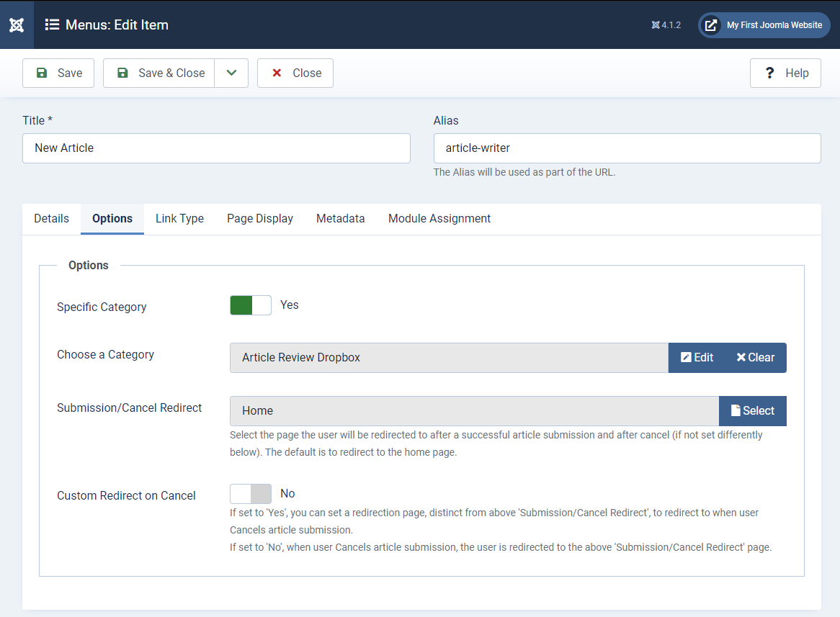Click the 'Specific Category' label
840x617 pixels.
coord(102,307)
